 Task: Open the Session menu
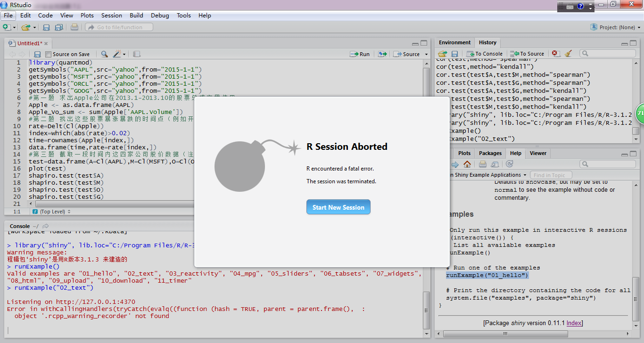click(x=112, y=16)
